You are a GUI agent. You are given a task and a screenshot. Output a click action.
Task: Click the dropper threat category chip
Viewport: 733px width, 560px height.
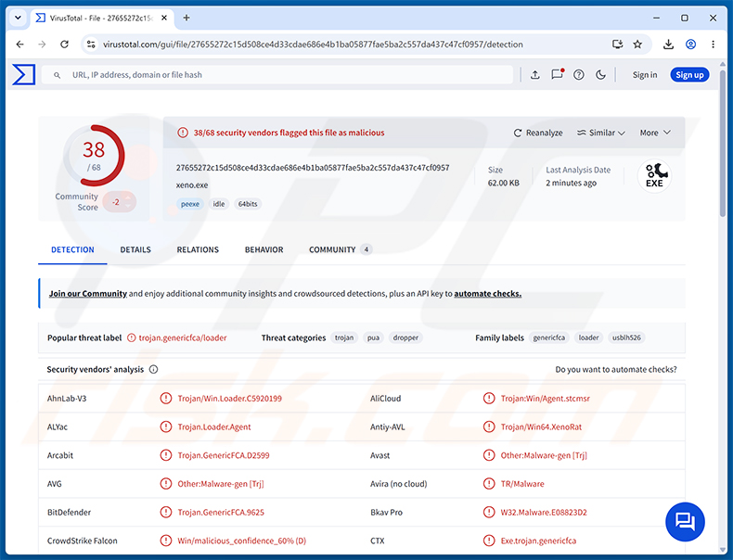click(x=405, y=337)
